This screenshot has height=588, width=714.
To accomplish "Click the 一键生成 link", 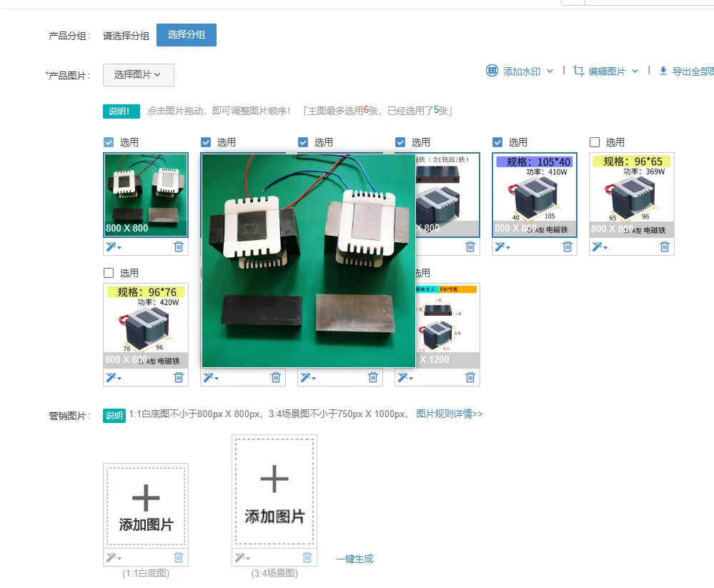I will (x=354, y=559).
